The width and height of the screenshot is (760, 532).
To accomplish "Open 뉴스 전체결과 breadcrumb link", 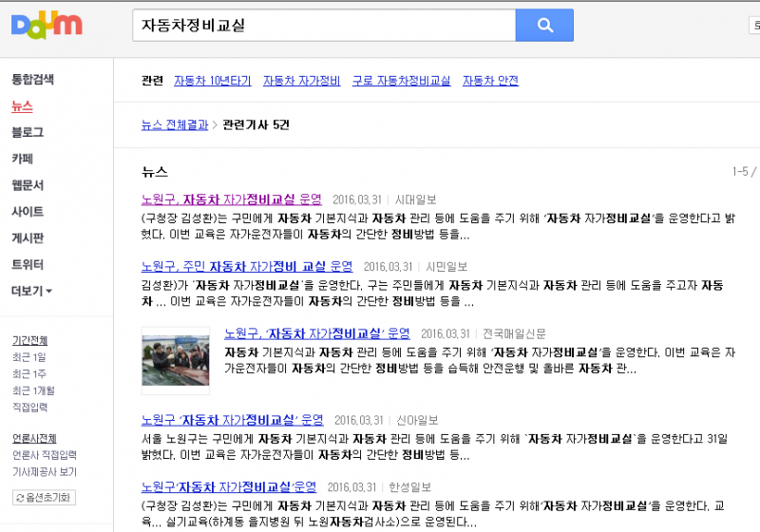I will (x=174, y=124).
